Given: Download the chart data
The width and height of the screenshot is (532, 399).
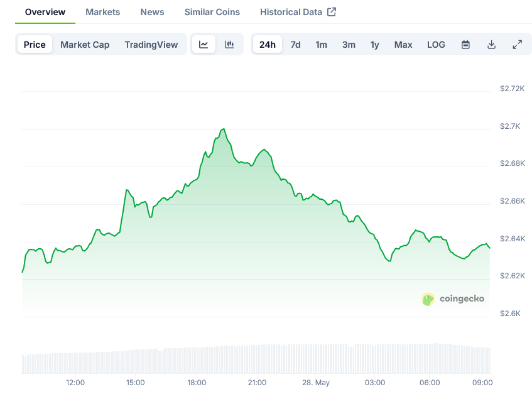Looking at the screenshot, I should tap(491, 45).
